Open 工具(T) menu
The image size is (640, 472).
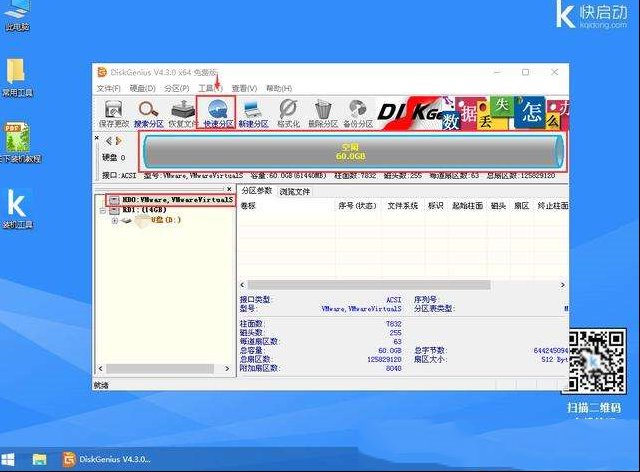click(x=210, y=88)
